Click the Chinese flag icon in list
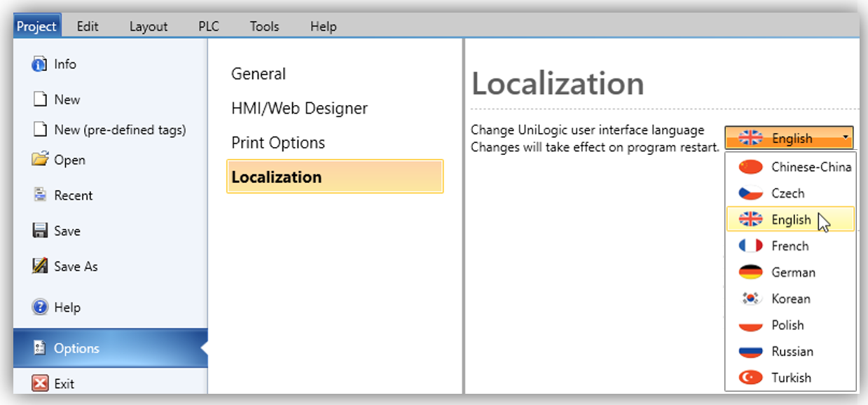Image resolution: width=868 pixels, height=405 pixels. (751, 167)
